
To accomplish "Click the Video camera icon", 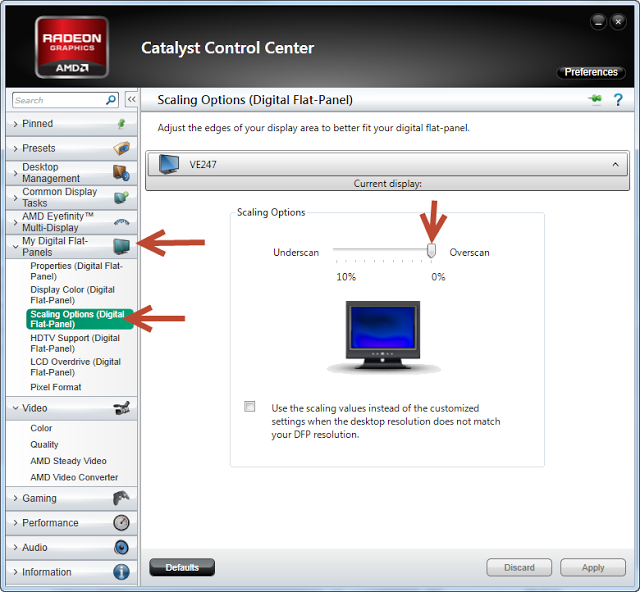I will click(x=122, y=408).
